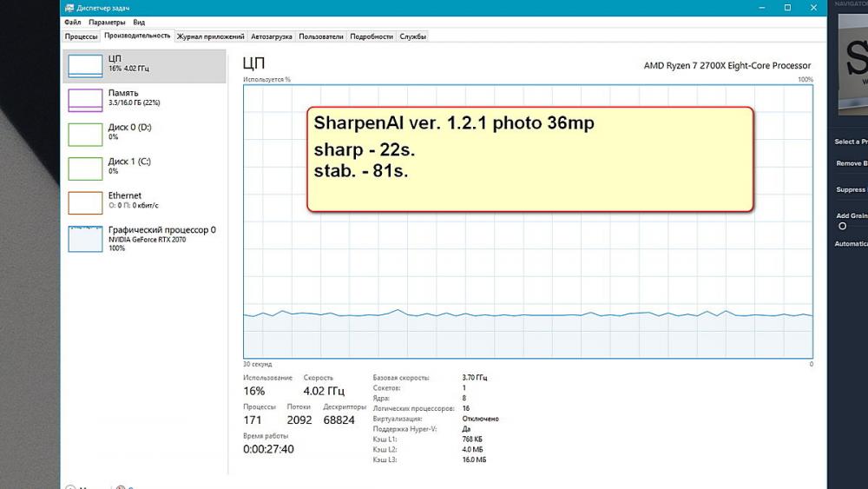Open the Автозагрузка tab
This screenshot has width=868, height=489.
(271, 36)
